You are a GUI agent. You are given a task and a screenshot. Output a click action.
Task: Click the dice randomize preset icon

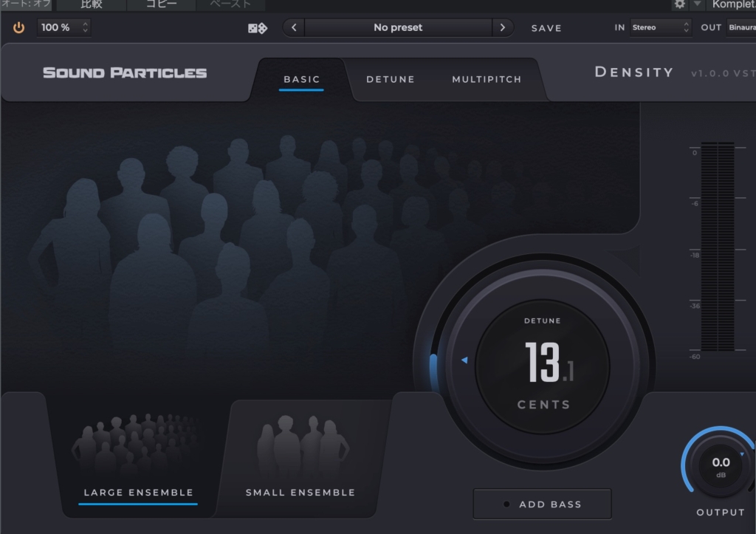258,28
